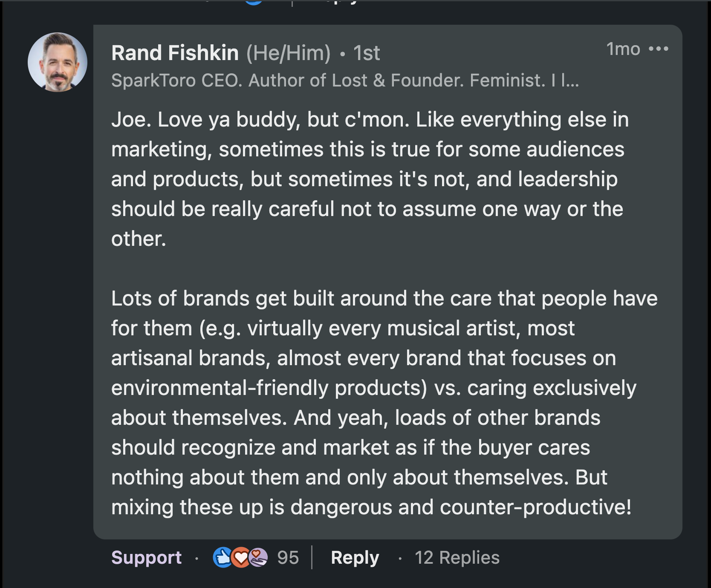Expand the 12 Replies thread

457,557
